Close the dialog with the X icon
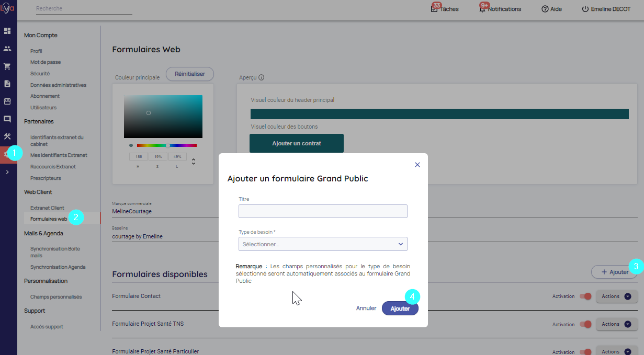The width and height of the screenshot is (644, 355). pos(417,165)
